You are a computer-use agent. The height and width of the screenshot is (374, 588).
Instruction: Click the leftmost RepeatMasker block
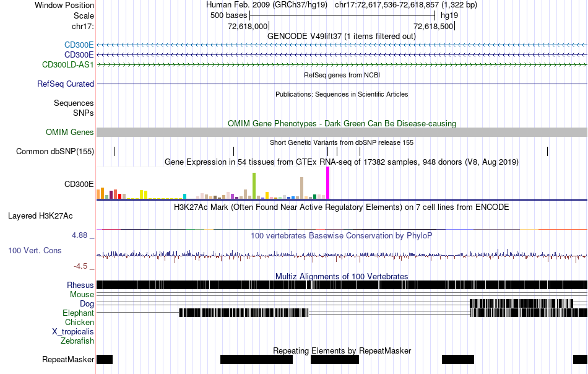pos(105,359)
